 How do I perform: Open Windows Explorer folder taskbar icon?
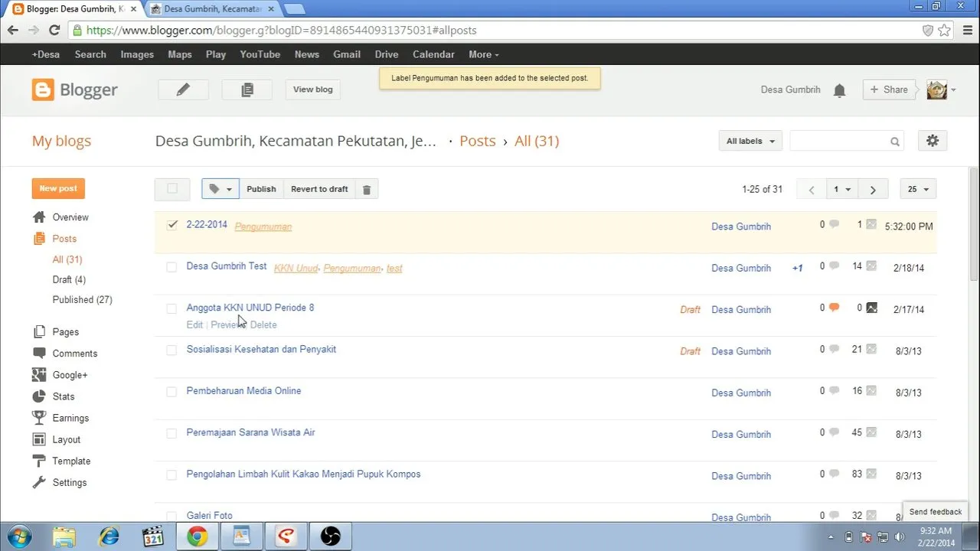pos(64,536)
